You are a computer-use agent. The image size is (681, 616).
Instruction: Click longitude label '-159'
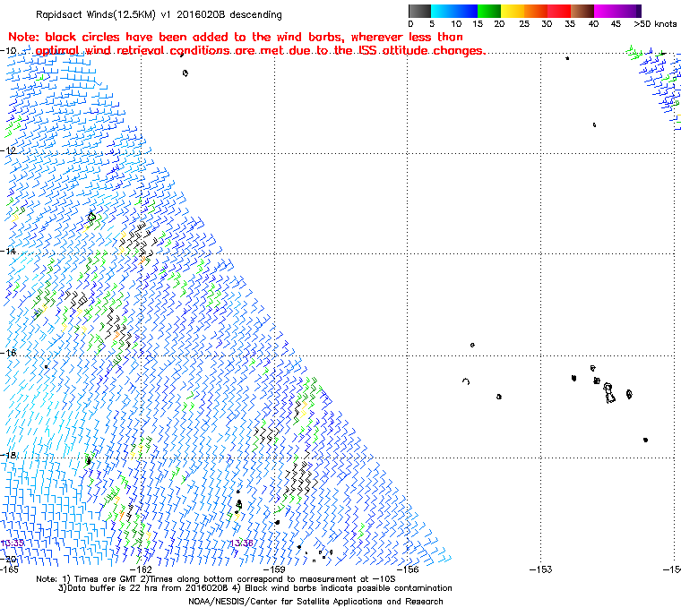tap(274, 569)
